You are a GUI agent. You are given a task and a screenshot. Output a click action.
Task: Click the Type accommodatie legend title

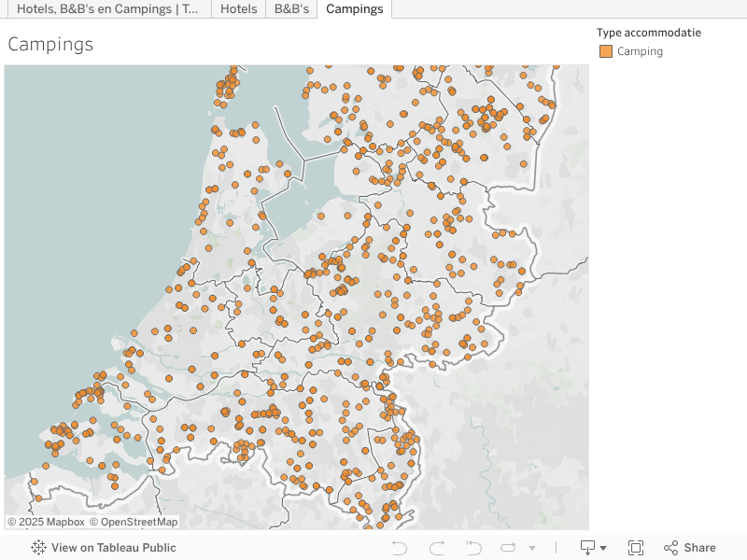[x=649, y=33]
